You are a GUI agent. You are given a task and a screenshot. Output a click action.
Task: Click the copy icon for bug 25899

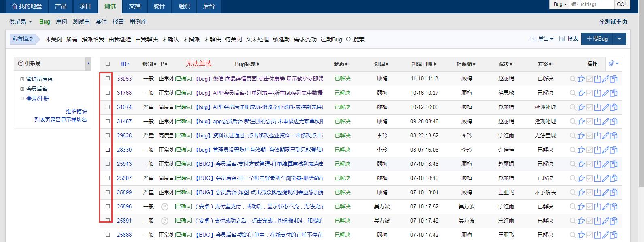click(614, 193)
